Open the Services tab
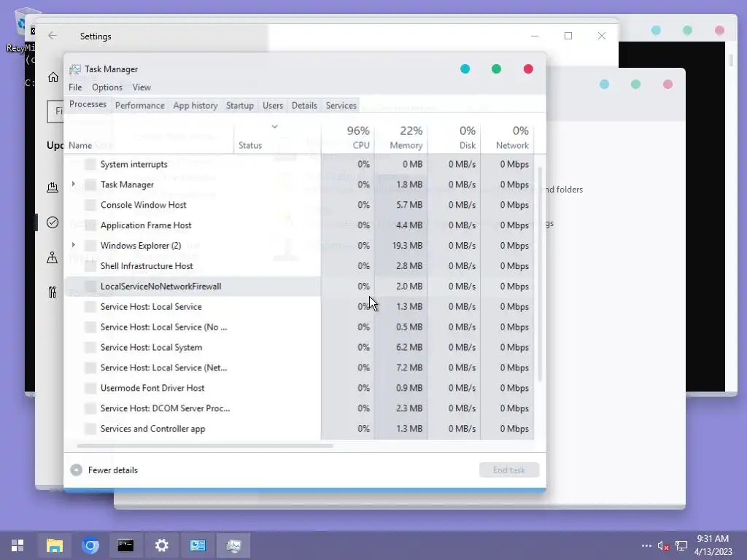Screen dimensions: 747x560 tap(341, 105)
